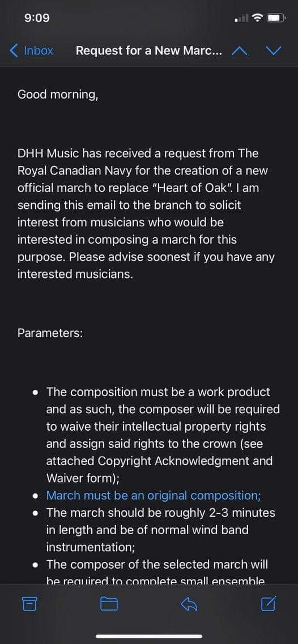Tap the home indicator bar

149,637
